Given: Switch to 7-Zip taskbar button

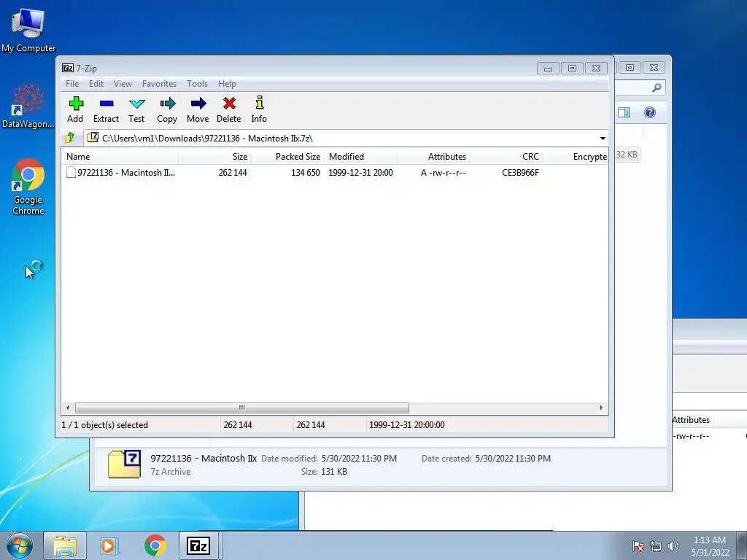Looking at the screenshot, I should tap(198, 545).
